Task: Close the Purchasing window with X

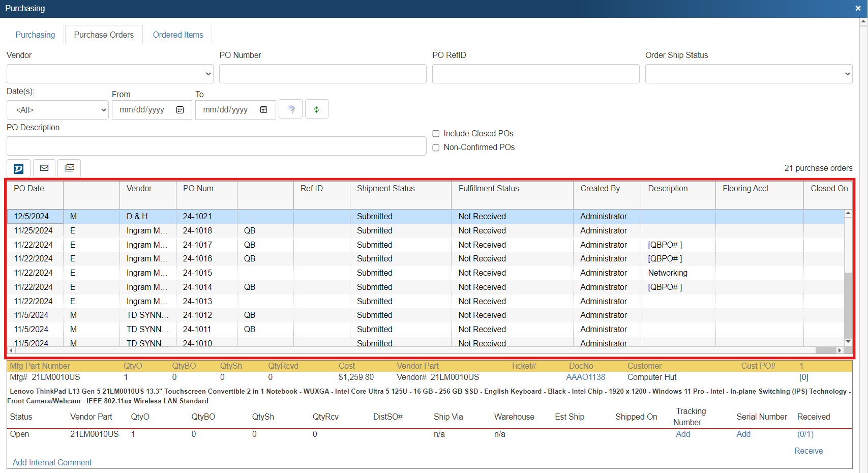Action: pos(858,8)
